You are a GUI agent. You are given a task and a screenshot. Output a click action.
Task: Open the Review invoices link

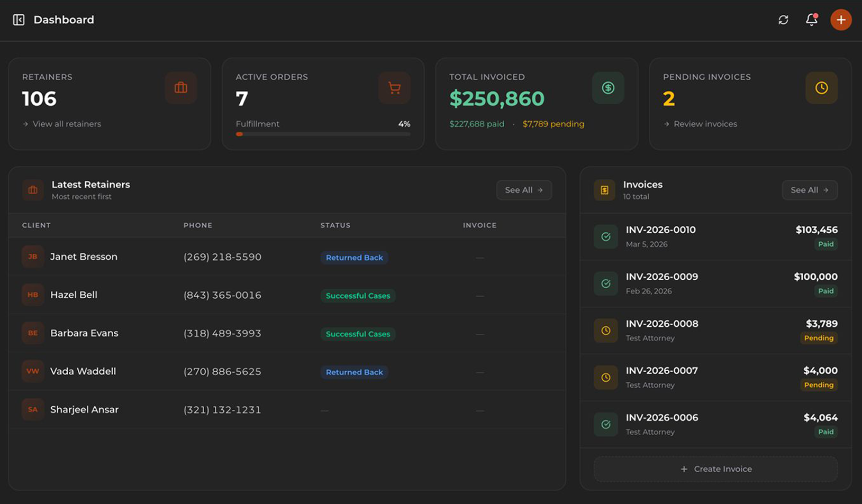(705, 124)
